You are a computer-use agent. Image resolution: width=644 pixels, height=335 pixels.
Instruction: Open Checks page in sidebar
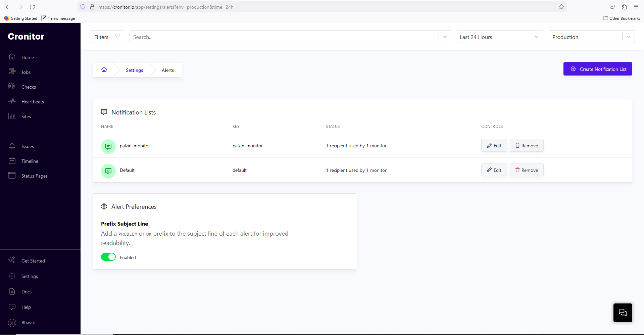pos(29,87)
